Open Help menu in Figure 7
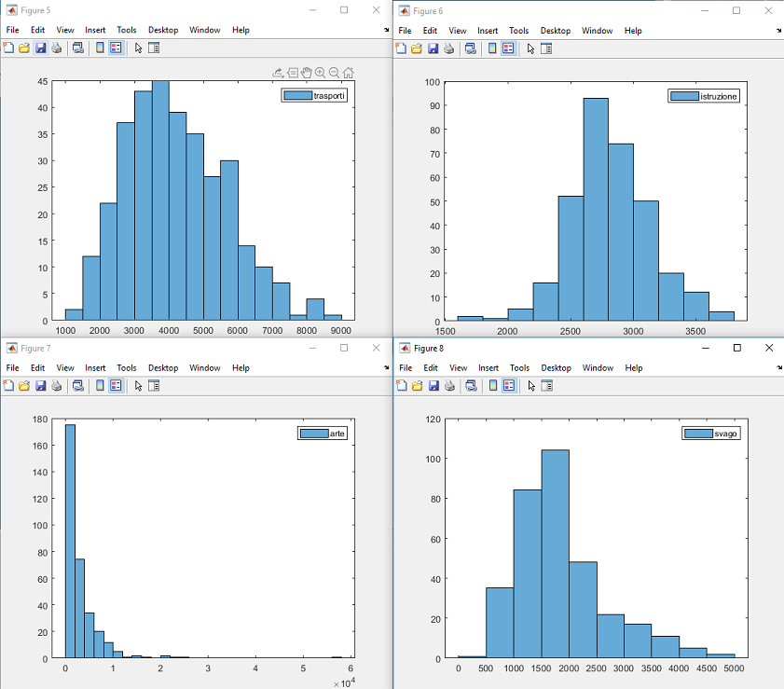Screen dimensions: 784x689 pyautogui.click(x=241, y=368)
